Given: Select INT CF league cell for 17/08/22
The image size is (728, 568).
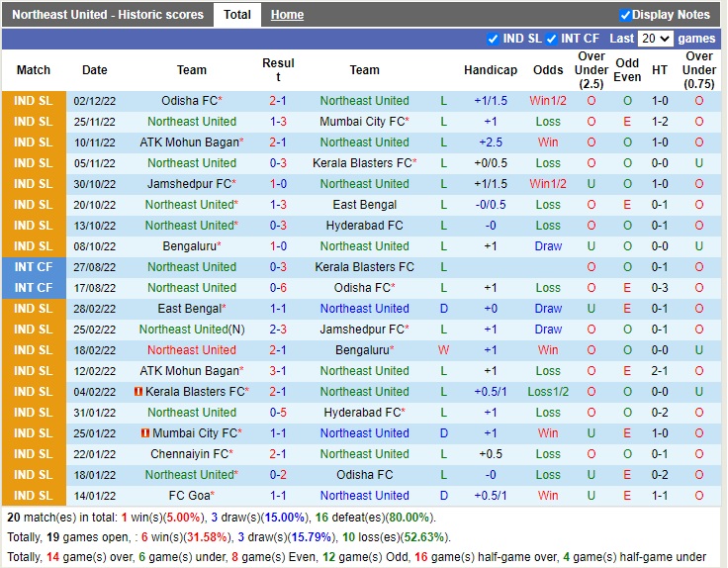Looking at the screenshot, I should click(x=34, y=288).
